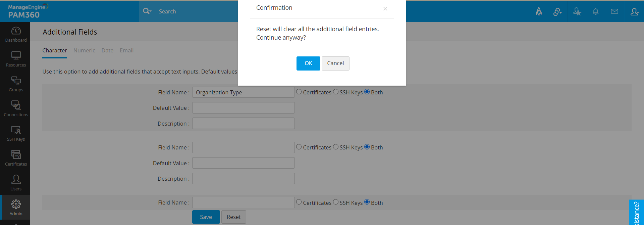Go to Resources in the sidebar
This screenshot has width=644, height=225.
pos(16,59)
